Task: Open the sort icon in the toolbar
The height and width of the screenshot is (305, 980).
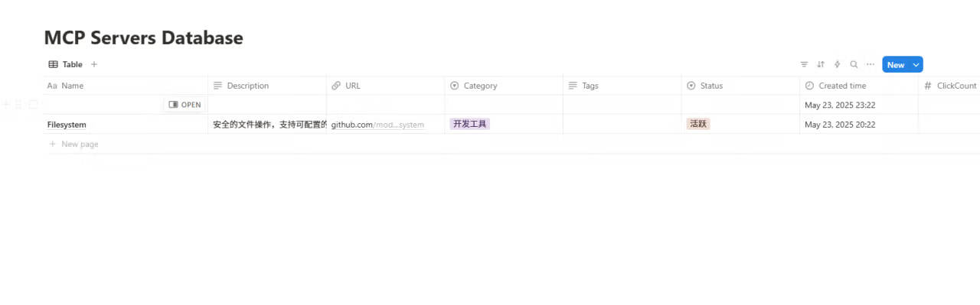Action: (x=821, y=65)
